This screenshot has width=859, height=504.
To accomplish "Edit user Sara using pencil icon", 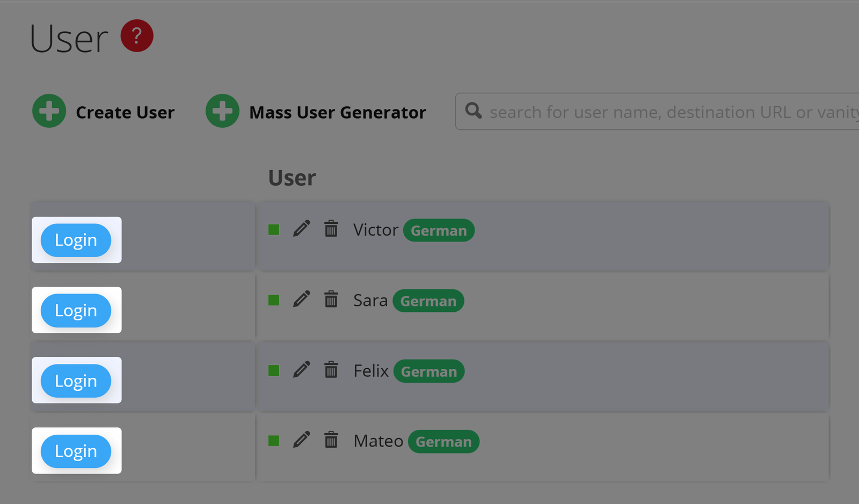I will (302, 299).
